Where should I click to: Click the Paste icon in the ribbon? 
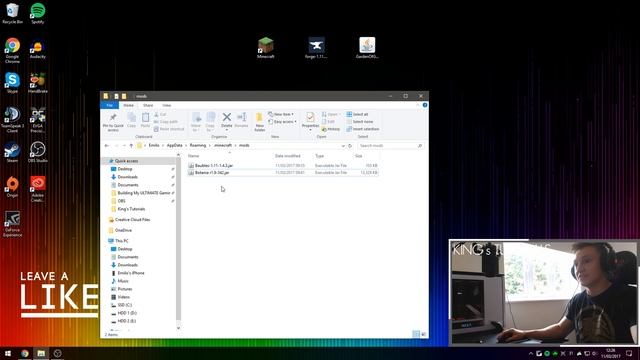[x=145, y=118]
